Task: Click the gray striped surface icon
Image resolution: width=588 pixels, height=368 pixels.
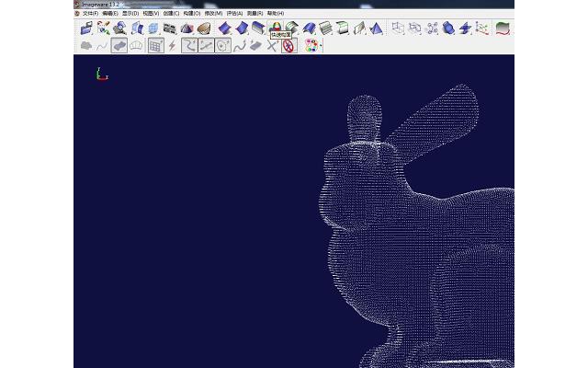Action: [x=326, y=29]
